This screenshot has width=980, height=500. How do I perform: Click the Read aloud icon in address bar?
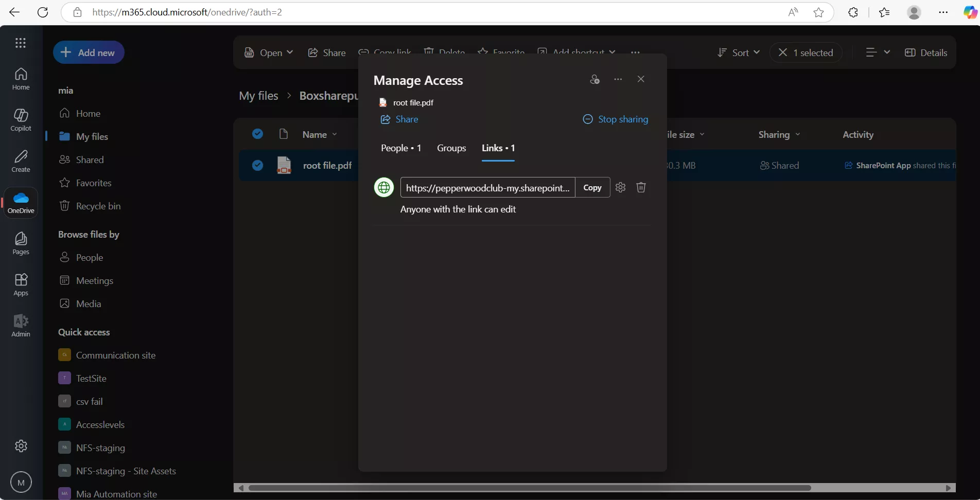click(x=793, y=12)
